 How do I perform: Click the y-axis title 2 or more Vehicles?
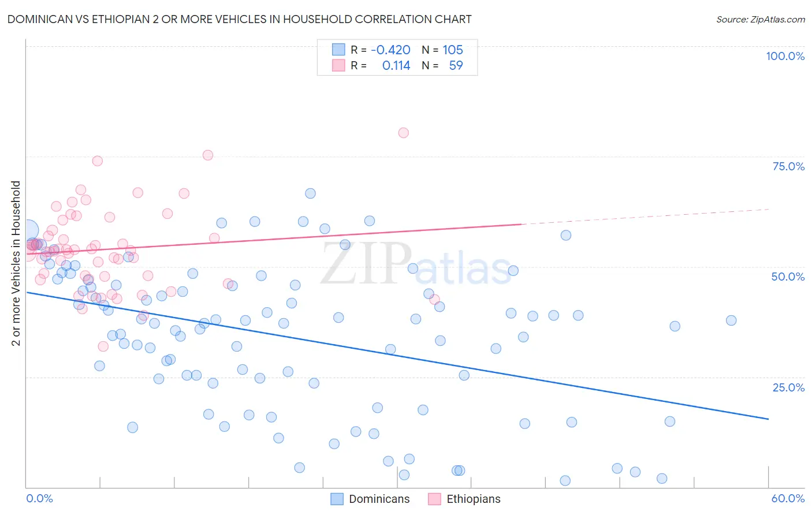tap(16, 263)
